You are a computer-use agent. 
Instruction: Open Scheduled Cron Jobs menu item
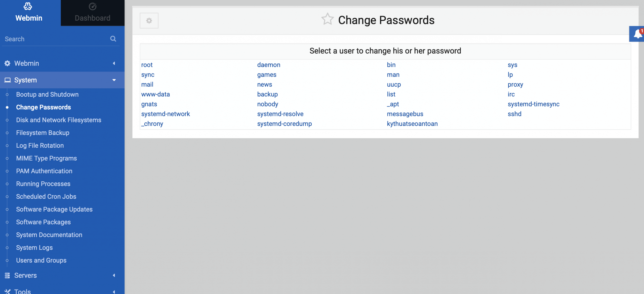[x=46, y=196]
